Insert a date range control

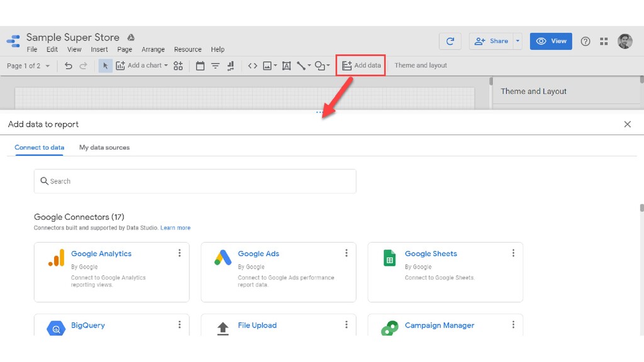pos(200,65)
